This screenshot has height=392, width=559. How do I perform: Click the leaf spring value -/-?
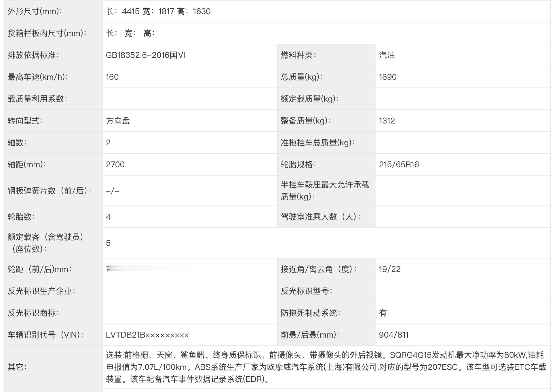click(113, 191)
